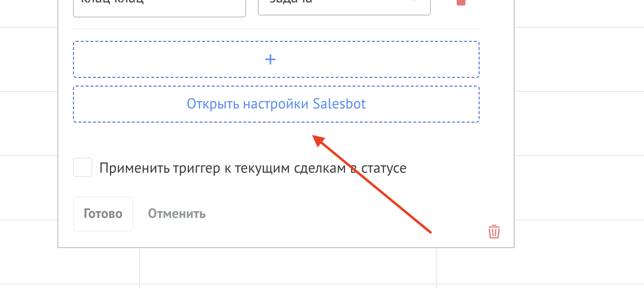Hit the plus sign in the dashed box
The height and width of the screenshot is (288, 644).
270,59
